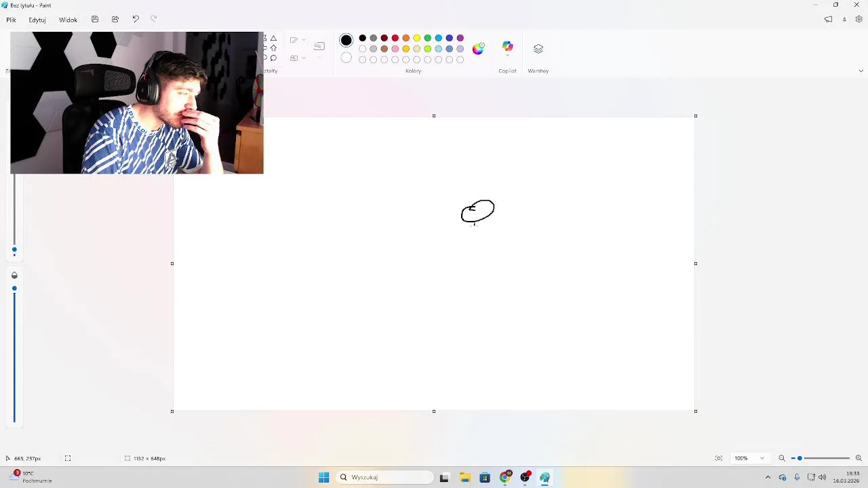Screen dimensions: 868x488
Task: Click the microphone icon in system tray
Action: [797, 477]
